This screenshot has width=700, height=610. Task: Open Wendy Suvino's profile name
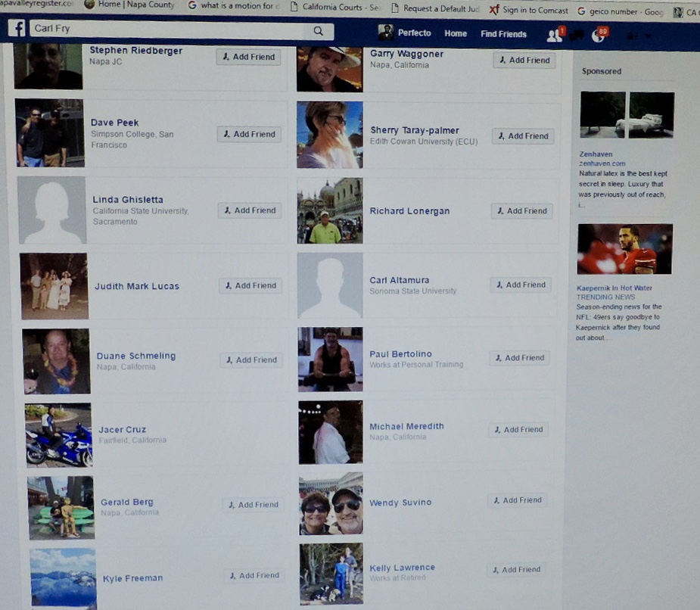click(x=400, y=503)
